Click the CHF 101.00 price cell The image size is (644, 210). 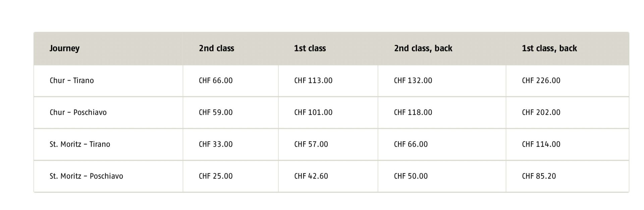click(313, 112)
